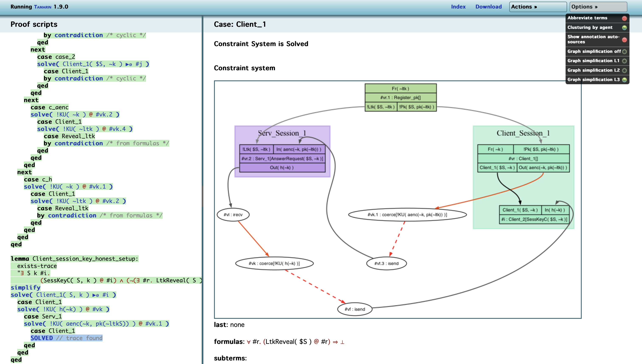Click the Download button in toolbar
642x364 pixels.
pyautogui.click(x=488, y=6)
